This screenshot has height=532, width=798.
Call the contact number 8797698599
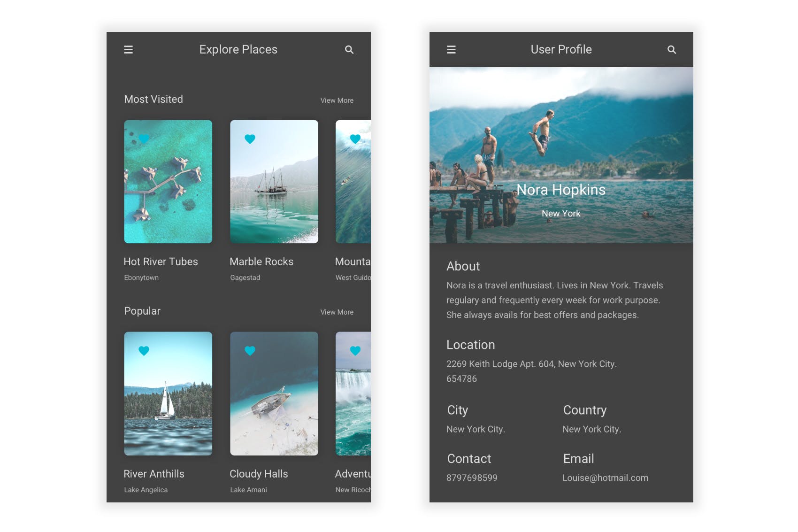point(472,478)
